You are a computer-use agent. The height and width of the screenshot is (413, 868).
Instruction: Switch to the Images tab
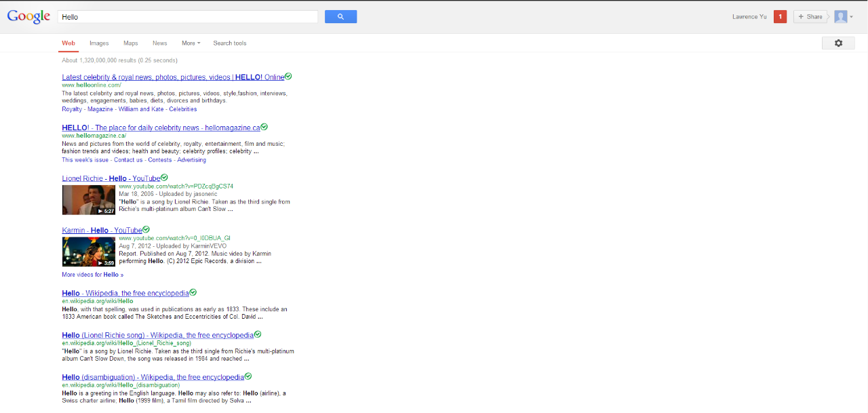click(99, 43)
